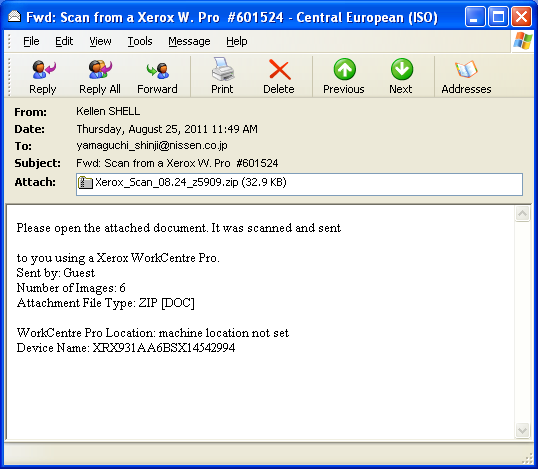Close the message window

click(522, 16)
